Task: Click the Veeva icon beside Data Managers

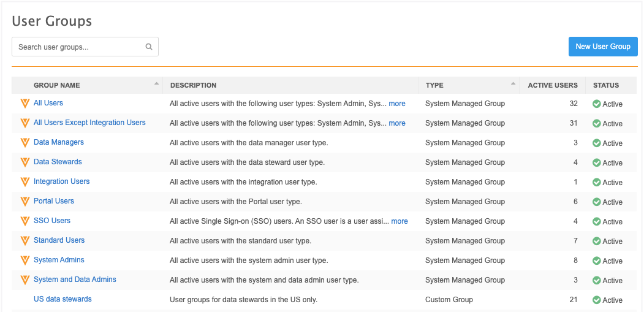Action: [x=25, y=143]
